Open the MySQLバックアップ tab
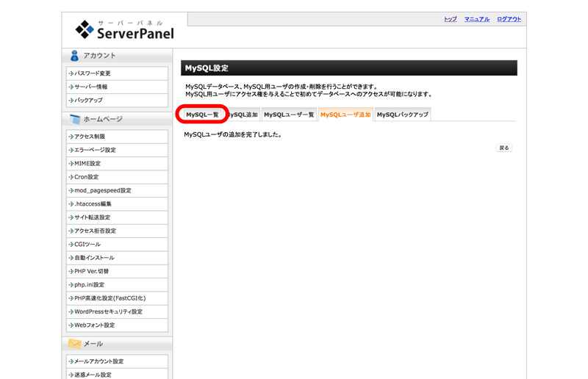588x379 pixels. pyautogui.click(x=402, y=115)
